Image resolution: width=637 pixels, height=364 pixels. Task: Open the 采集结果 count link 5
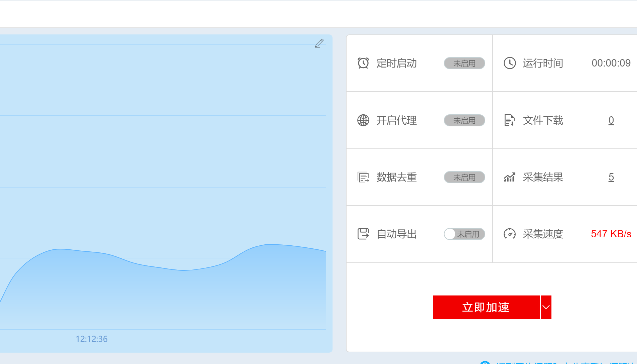click(611, 177)
